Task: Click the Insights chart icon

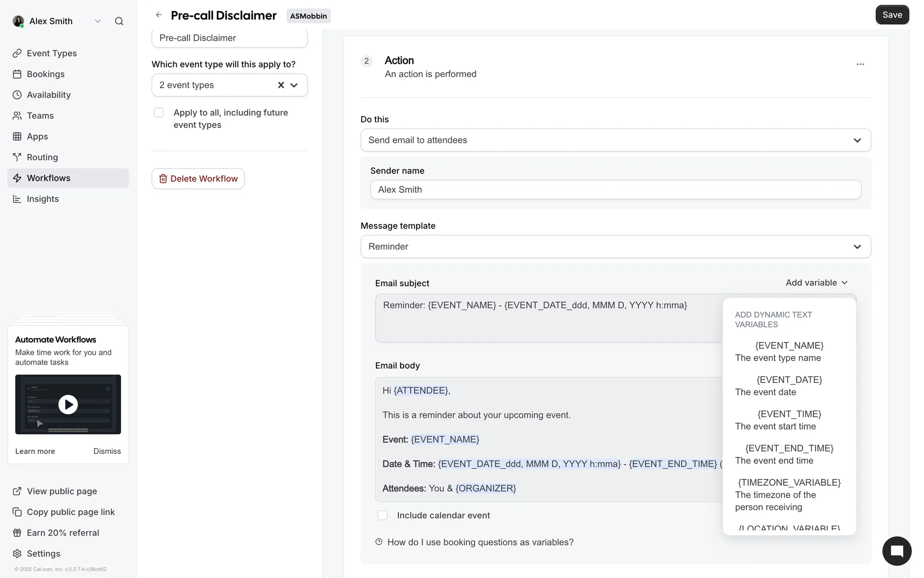Action: click(17, 199)
